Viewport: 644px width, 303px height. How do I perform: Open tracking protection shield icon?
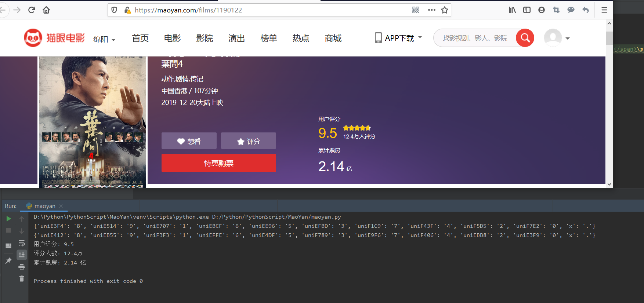[114, 10]
